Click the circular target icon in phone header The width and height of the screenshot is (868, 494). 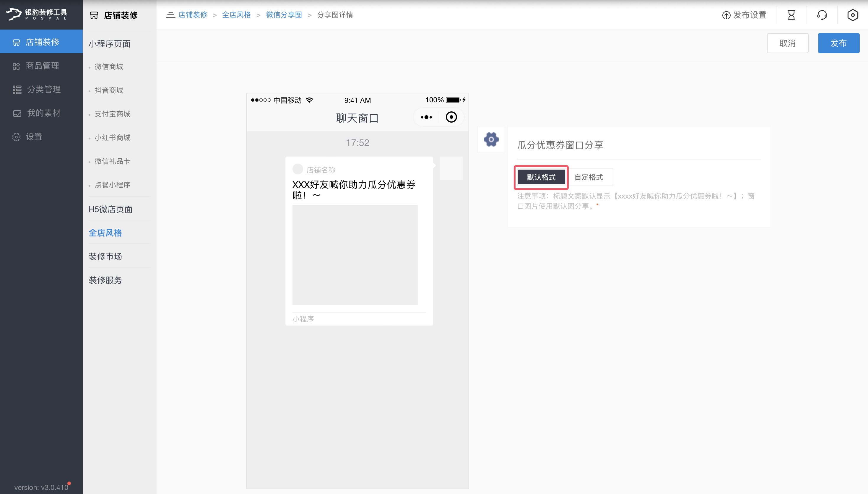pos(451,117)
